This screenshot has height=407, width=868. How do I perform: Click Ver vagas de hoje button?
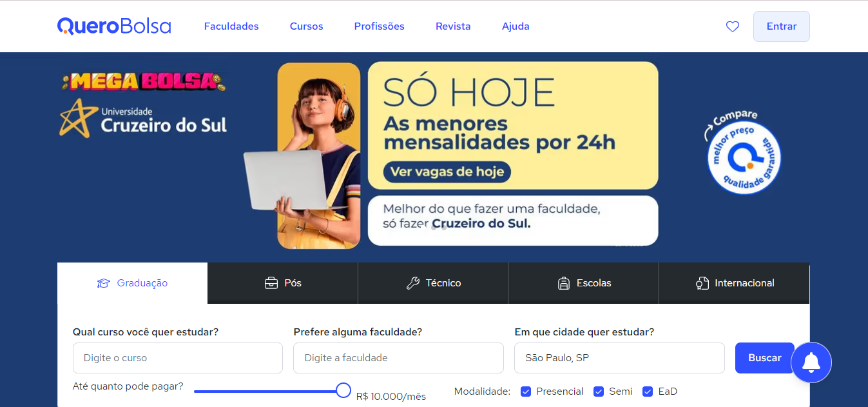tap(447, 172)
